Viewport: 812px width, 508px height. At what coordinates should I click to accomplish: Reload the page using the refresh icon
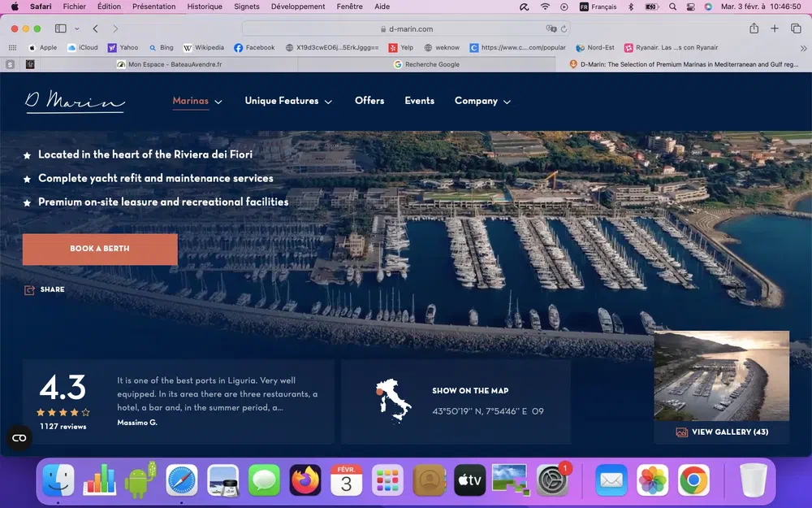coord(565,28)
